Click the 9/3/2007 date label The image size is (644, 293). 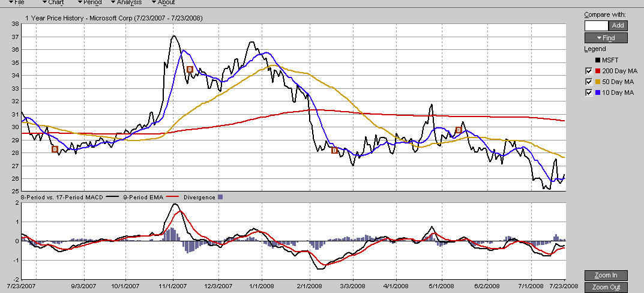click(84, 286)
